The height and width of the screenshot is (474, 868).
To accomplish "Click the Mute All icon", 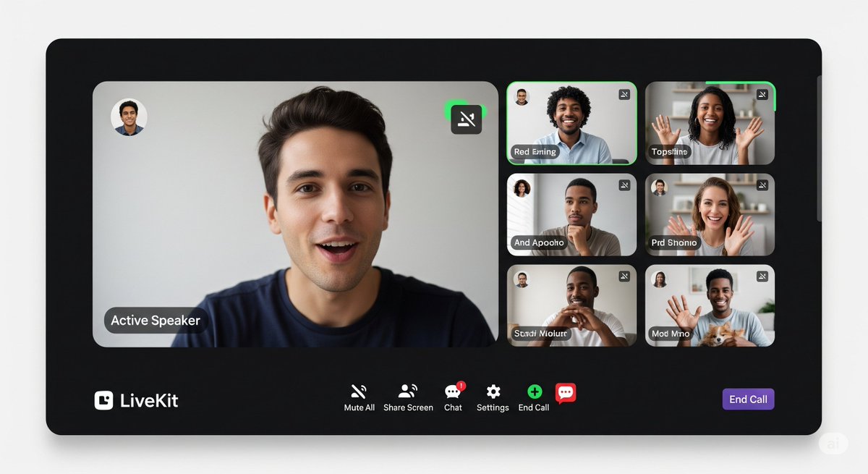I will click(x=359, y=392).
